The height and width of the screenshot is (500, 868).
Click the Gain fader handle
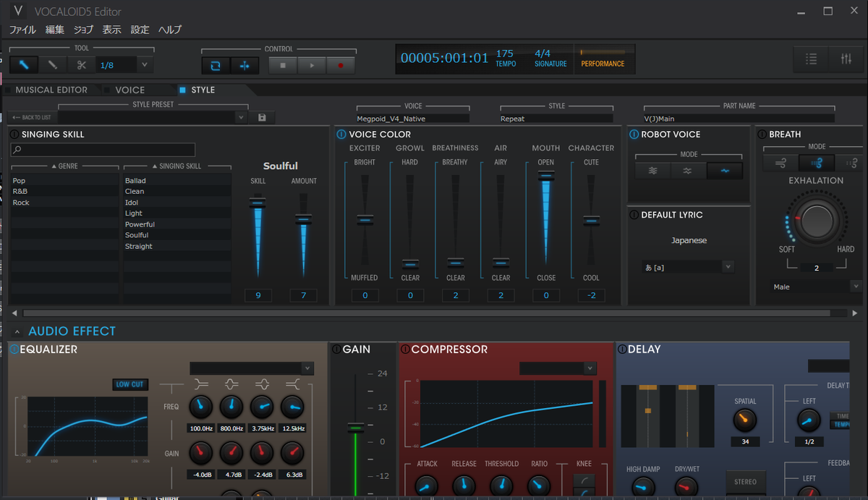click(x=354, y=428)
